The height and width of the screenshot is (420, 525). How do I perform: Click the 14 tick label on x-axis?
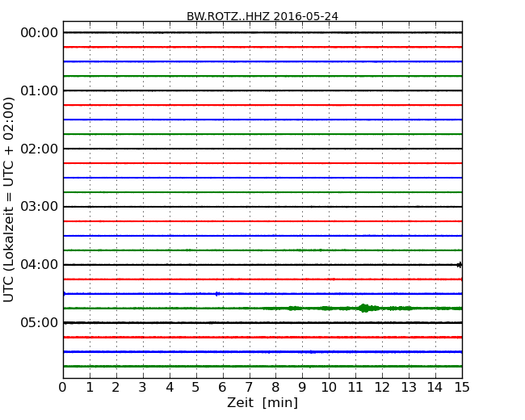point(435,388)
